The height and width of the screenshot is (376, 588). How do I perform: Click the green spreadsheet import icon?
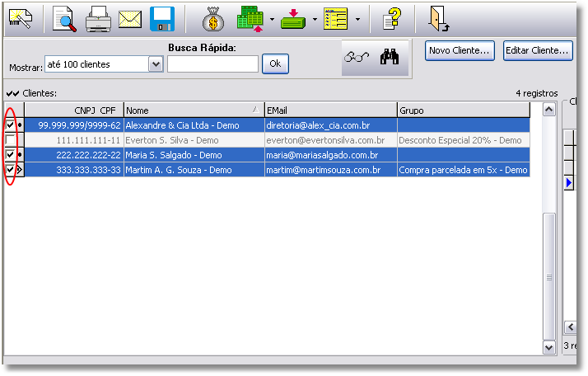pos(250,19)
